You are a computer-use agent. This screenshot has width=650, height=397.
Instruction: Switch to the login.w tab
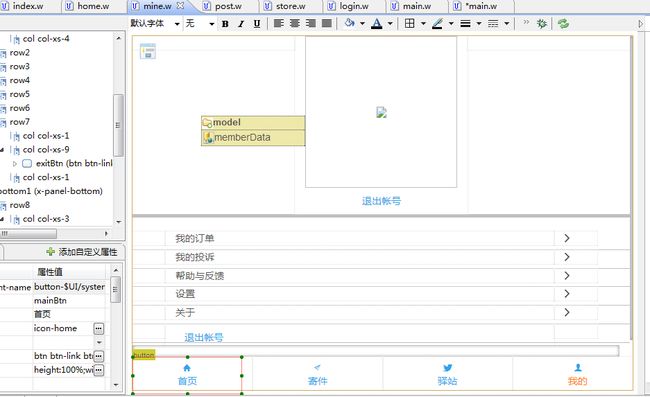[354, 6]
